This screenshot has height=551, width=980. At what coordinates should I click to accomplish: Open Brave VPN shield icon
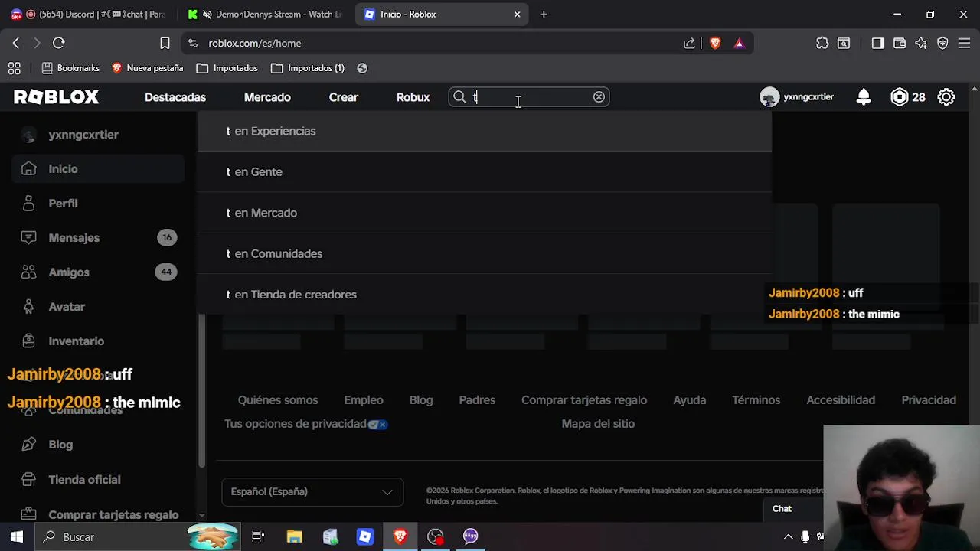942,43
